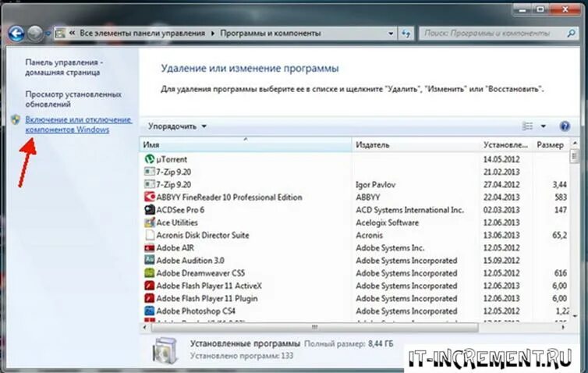Click Установлено программ: 133 status text

(x=241, y=356)
